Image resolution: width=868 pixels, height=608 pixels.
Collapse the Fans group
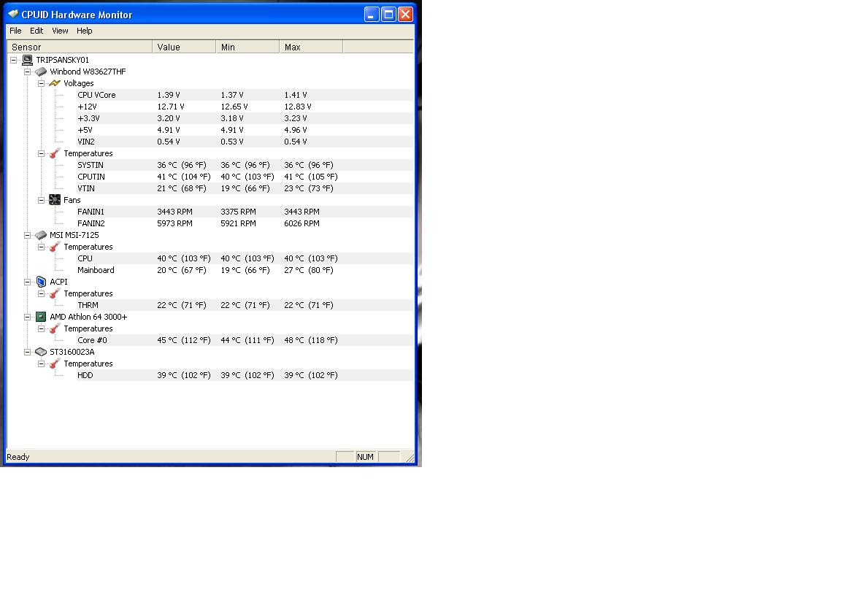click(x=41, y=200)
